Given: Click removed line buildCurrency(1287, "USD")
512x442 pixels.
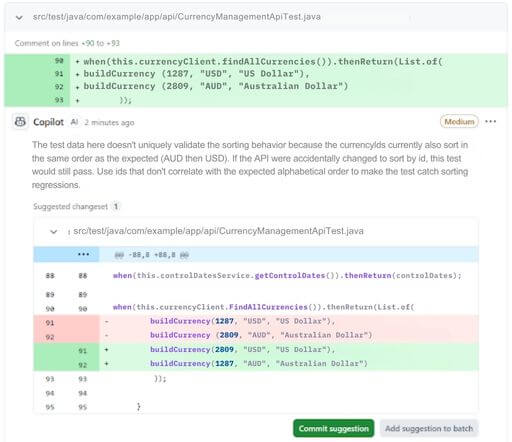Looking at the screenshot, I should [x=243, y=321].
